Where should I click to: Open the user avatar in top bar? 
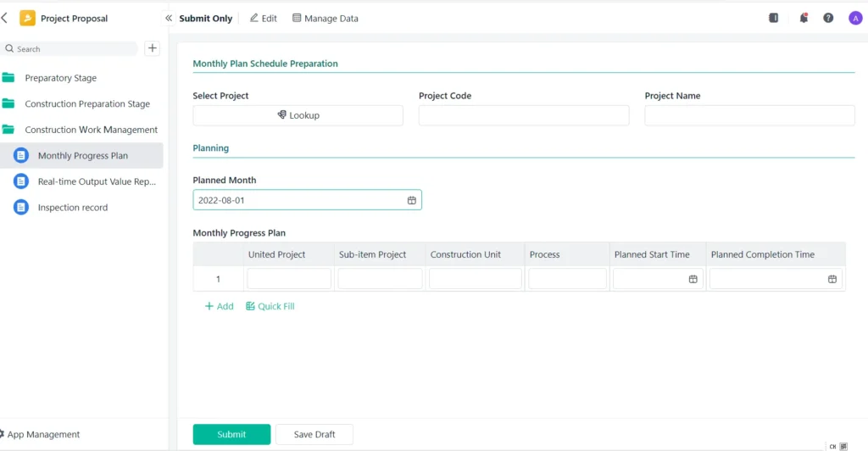pyautogui.click(x=855, y=18)
